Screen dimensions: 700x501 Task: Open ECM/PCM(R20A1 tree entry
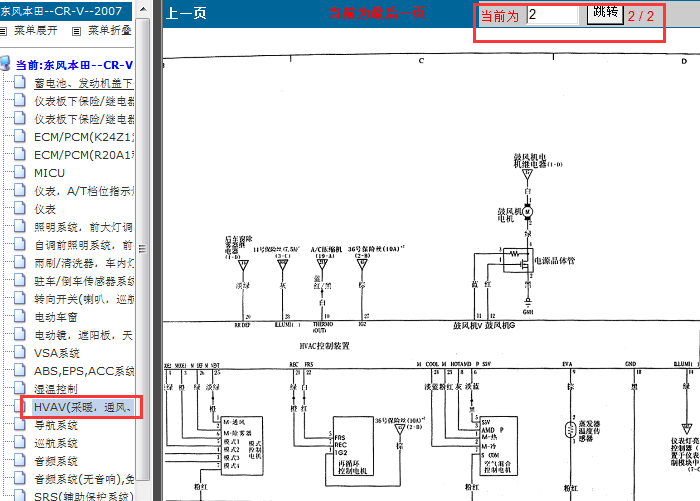coord(84,155)
